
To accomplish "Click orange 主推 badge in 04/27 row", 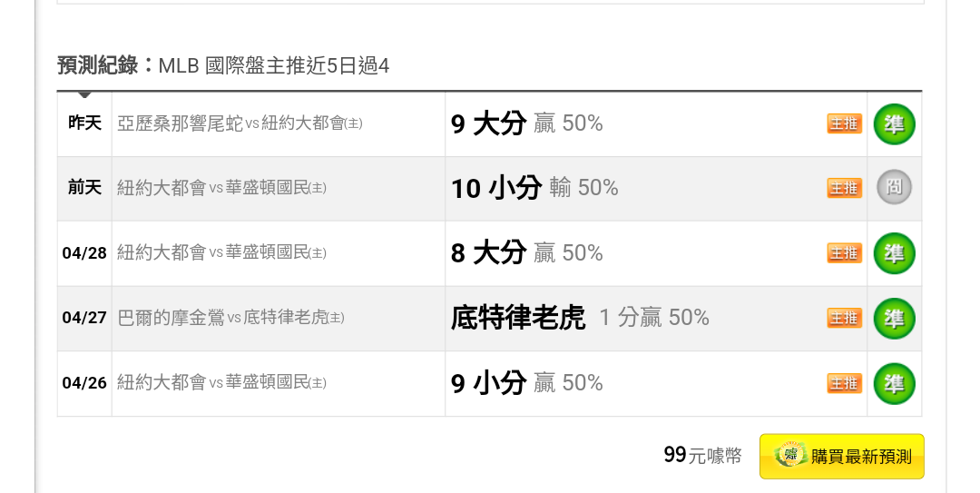I will click(x=845, y=319).
